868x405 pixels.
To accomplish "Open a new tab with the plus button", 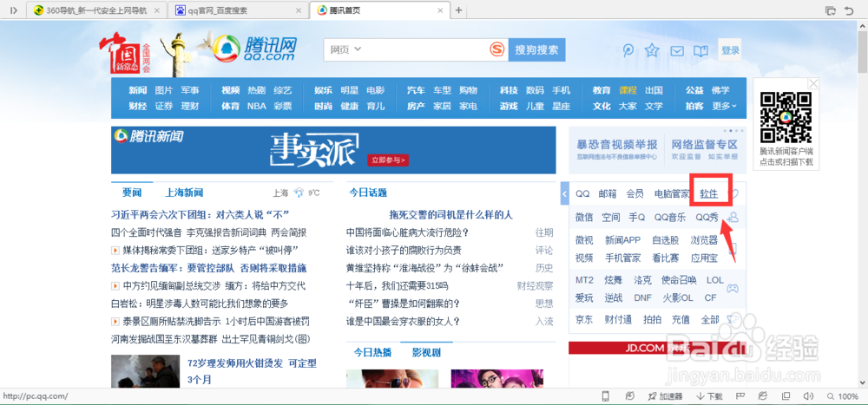I will click(458, 10).
